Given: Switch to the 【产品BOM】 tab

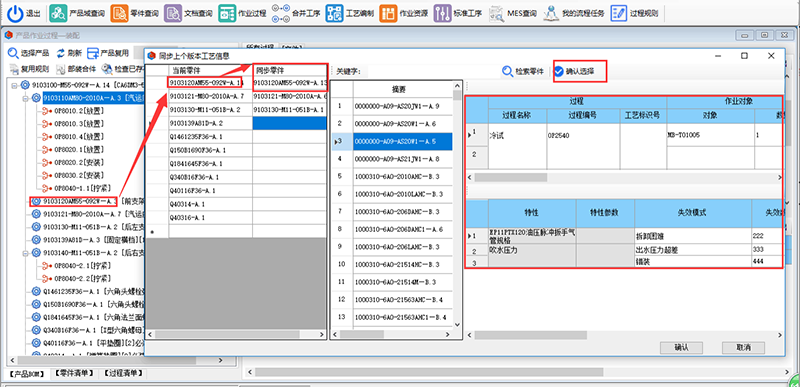Looking at the screenshot, I should 27,374.
